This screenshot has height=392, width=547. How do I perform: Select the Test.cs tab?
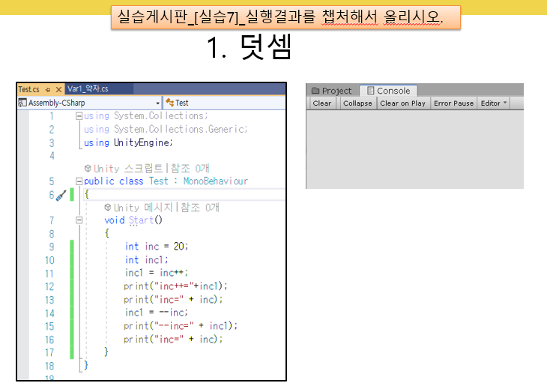pos(28,89)
